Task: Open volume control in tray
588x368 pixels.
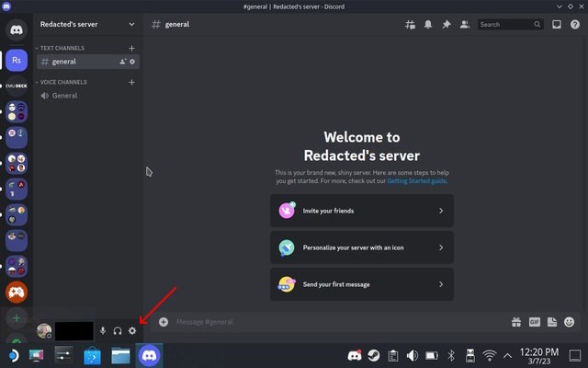Action: pyautogui.click(x=413, y=355)
